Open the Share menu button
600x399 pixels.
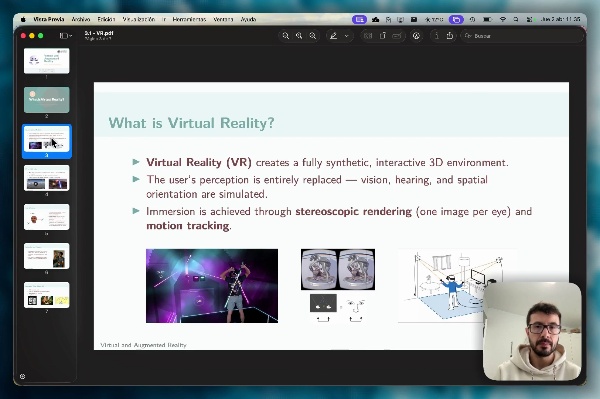(x=450, y=36)
